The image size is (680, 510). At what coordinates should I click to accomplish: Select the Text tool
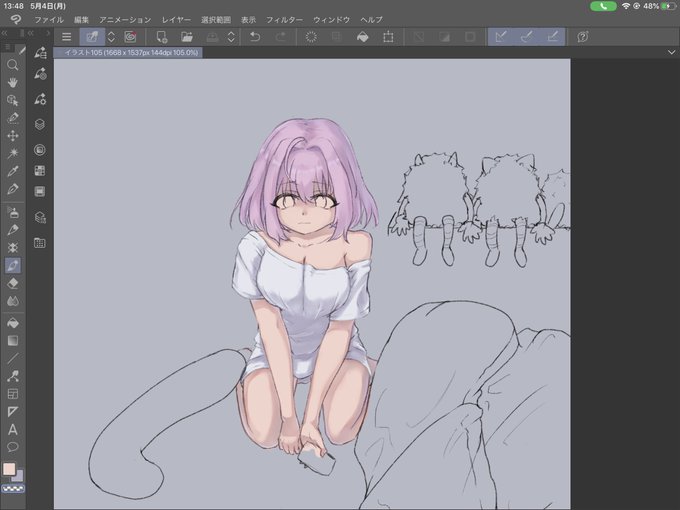(x=13, y=429)
